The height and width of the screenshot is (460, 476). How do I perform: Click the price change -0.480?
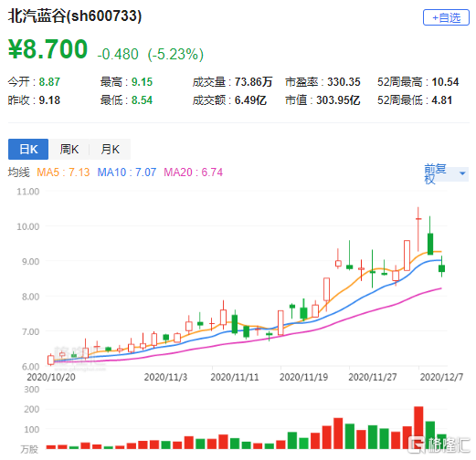coord(118,54)
